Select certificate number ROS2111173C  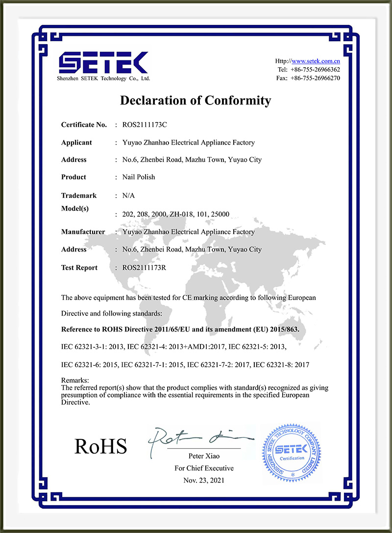pyautogui.click(x=145, y=125)
